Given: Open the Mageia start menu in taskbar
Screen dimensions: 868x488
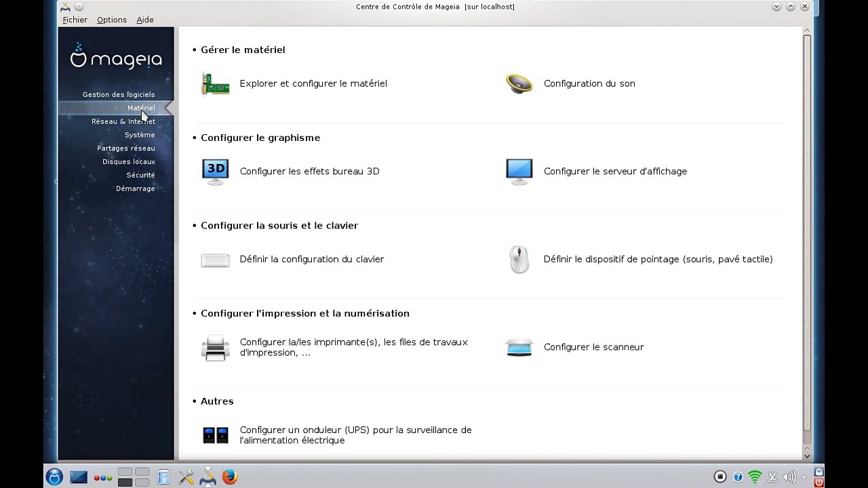Looking at the screenshot, I should click(x=54, y=477).
